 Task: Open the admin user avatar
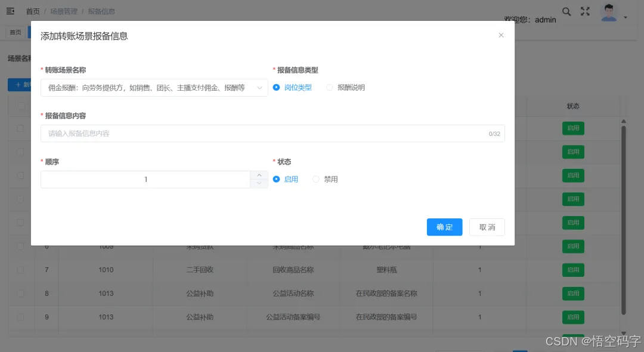coord(609,13)
